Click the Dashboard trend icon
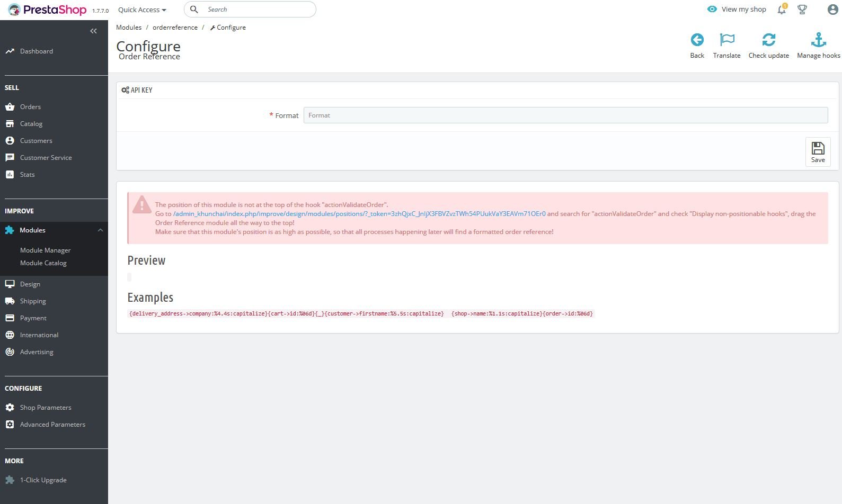The width and height of the screenshot is (842, 504). [x=10, y=51]
